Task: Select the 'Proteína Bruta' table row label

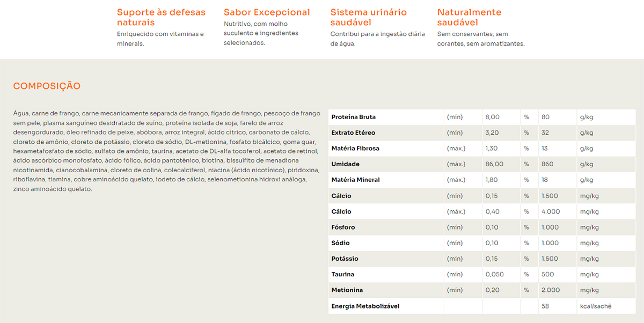Action: point(353,117)
